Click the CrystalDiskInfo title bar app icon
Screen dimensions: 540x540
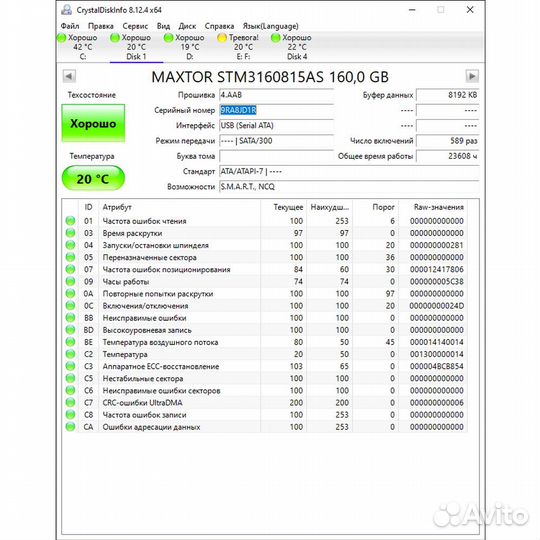[66, 10]
